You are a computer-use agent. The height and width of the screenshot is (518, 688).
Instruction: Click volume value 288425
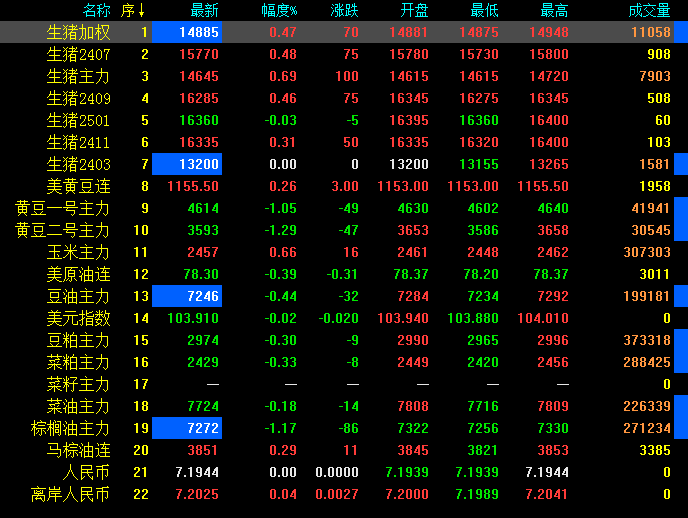click(x=647, y=362)
